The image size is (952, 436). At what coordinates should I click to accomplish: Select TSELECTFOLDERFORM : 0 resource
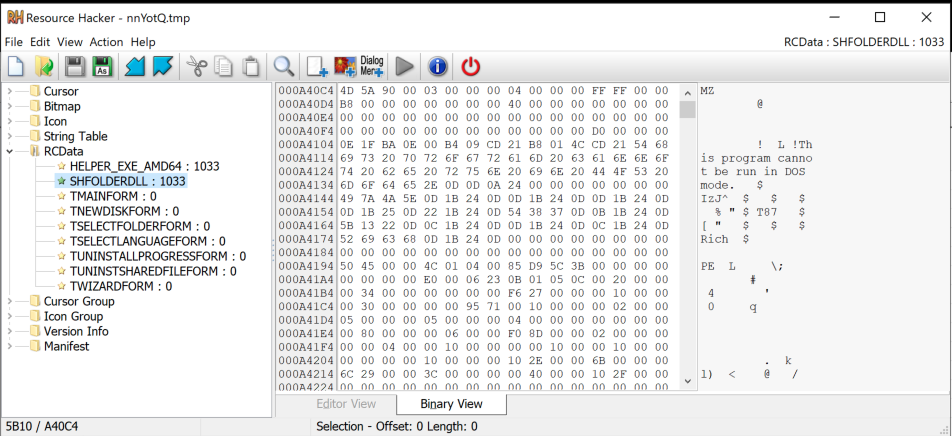[140, 227]
